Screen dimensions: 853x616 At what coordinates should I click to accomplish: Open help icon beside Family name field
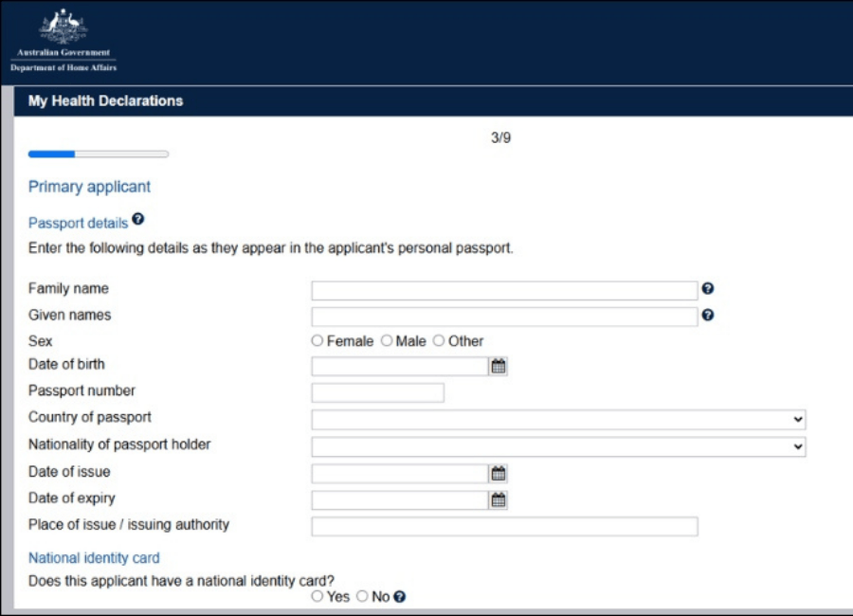707,288
